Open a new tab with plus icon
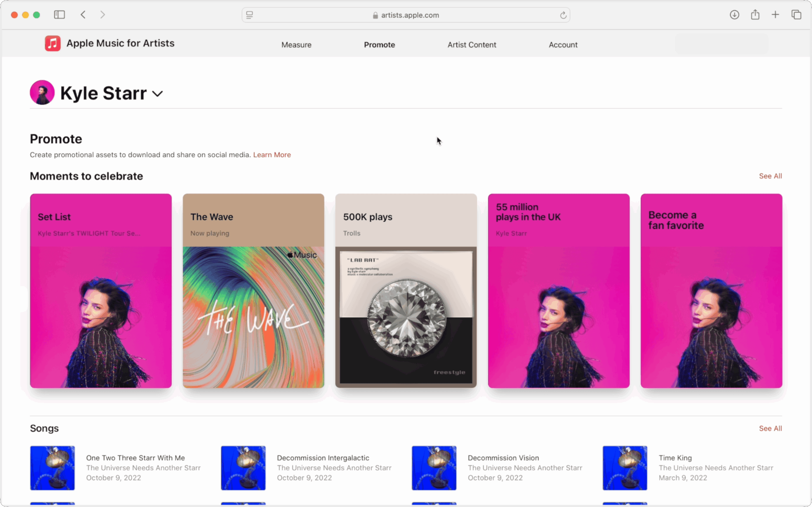This screenshot has height=507, width=812. pos(776,15)
